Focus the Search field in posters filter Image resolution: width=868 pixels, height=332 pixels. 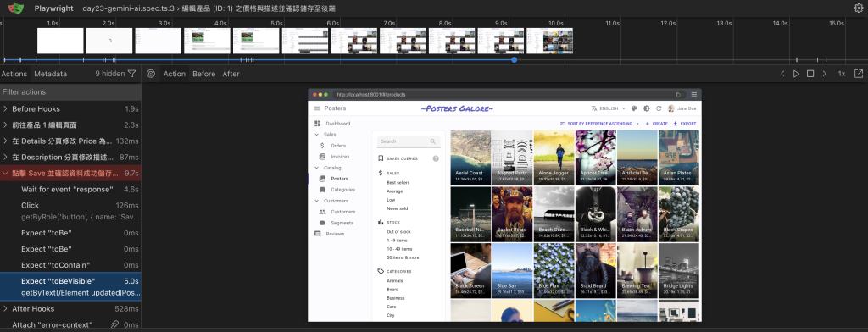coord(409,141)
